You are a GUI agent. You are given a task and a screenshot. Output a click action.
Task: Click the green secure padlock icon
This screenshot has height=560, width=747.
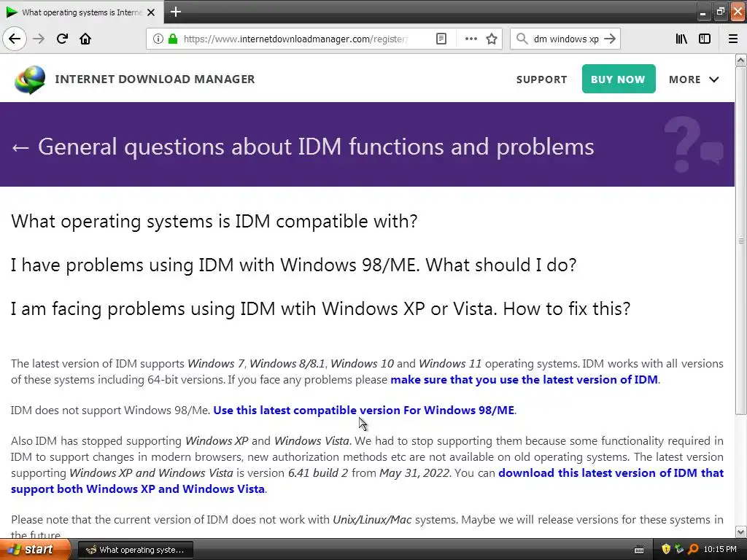(x=173, y=39)
